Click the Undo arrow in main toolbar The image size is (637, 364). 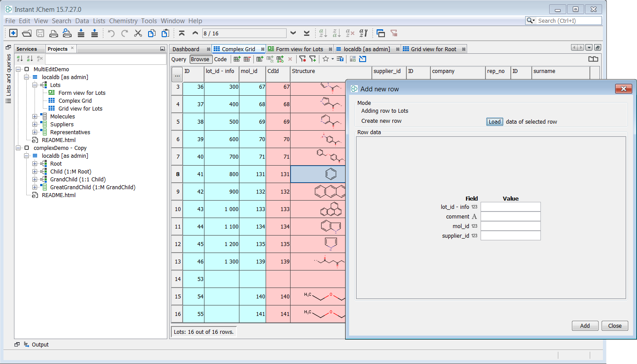click(111, 33)
